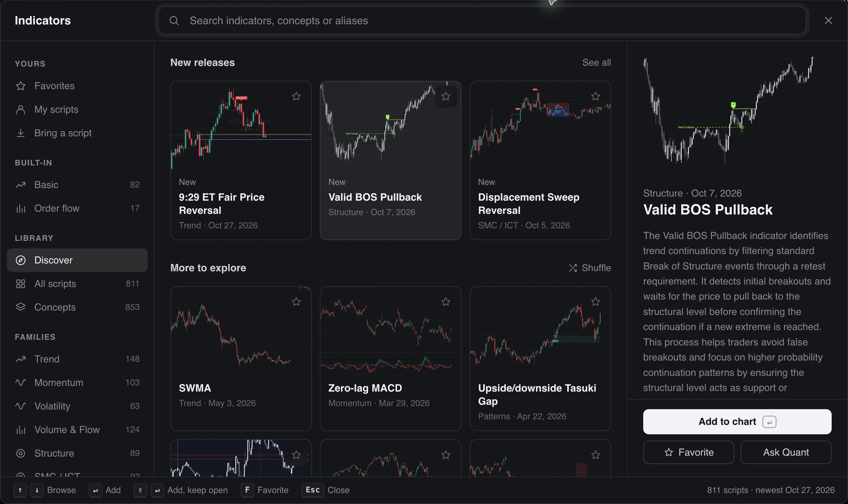Click the Trend family arrow icon
The width and height of the screenshot is (848, 504).
[x=21, y=359]
